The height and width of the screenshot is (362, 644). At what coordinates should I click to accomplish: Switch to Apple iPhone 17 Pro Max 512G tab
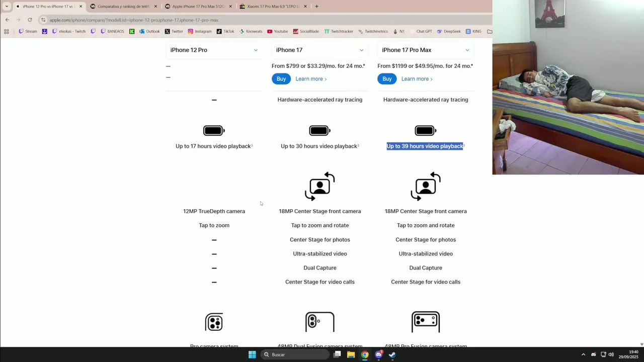(198, 7)
